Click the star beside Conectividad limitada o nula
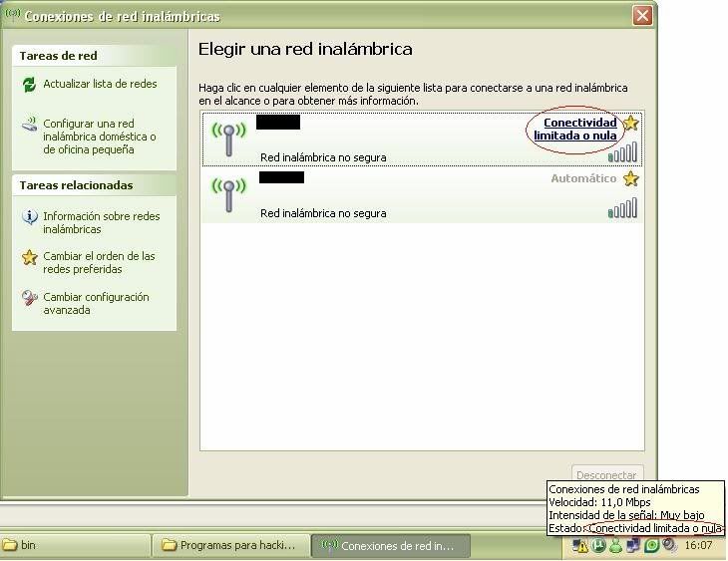The height and width of the screenshot is (561, 728). [x=630, y=123]
